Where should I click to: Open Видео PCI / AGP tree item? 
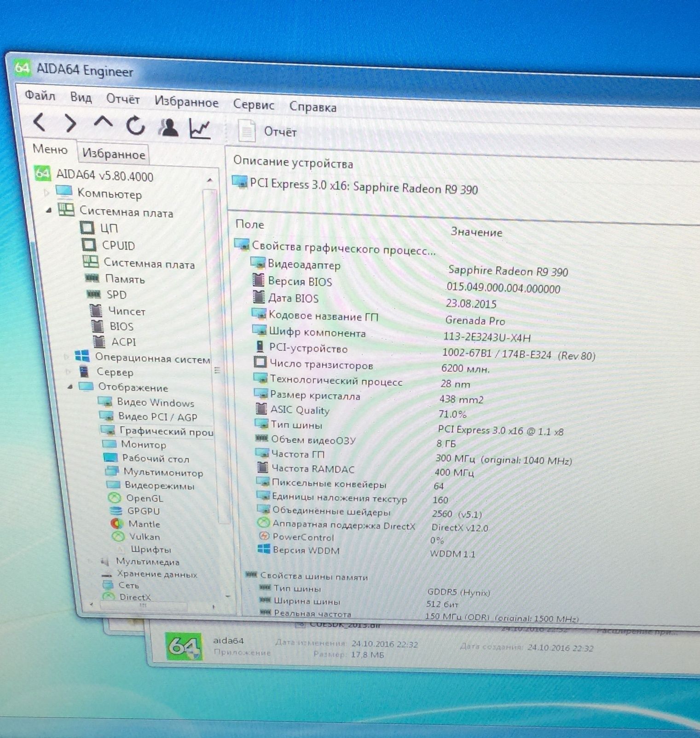pos(149,416)
